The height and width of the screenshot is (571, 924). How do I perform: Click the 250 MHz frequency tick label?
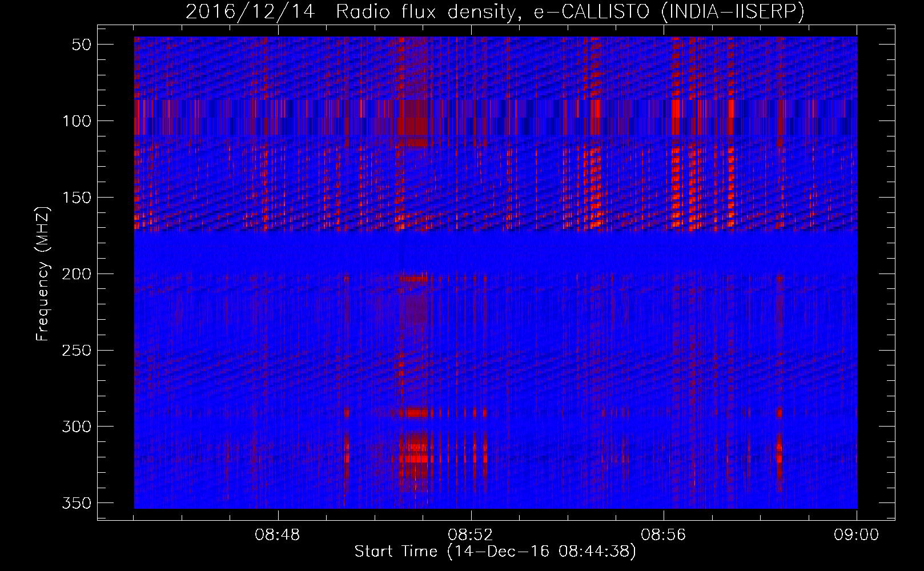(x=77, y=350)
